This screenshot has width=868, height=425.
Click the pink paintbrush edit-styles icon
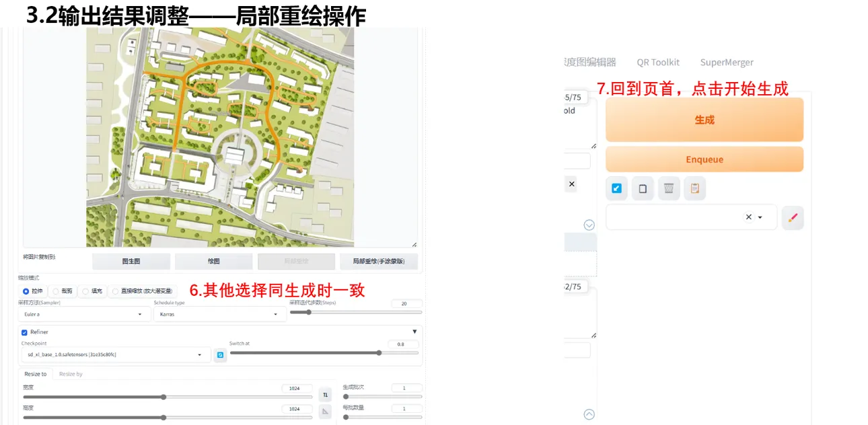793,217
